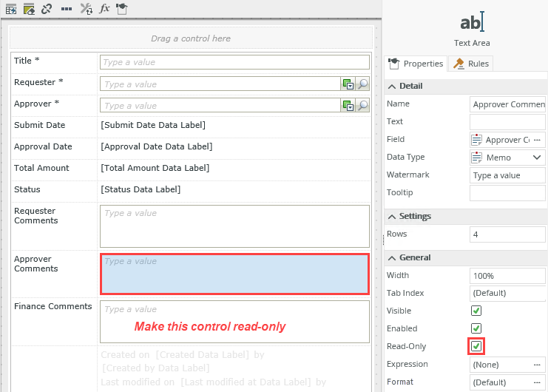Click the Watermark property field
The width and height of the screenshot is (548, 392).
(x=507, y=175)
